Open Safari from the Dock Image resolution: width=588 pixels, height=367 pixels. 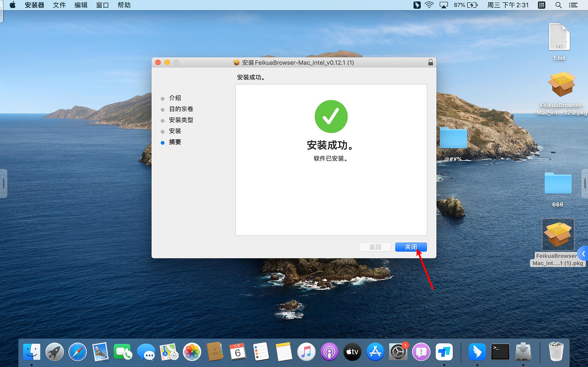pos(78,352)
